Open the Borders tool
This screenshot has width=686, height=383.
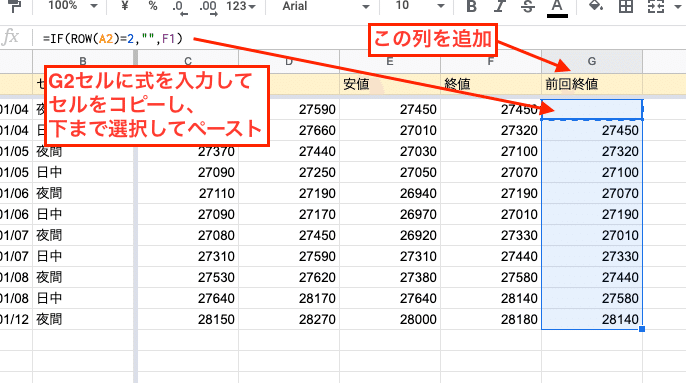click(x=626, y=6)
